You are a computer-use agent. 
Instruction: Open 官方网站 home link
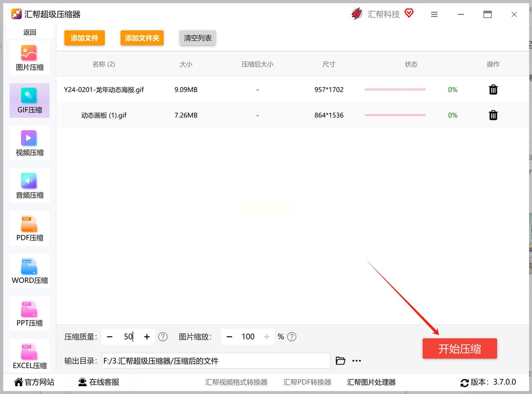pyautogui.click(x=34, y=382)
